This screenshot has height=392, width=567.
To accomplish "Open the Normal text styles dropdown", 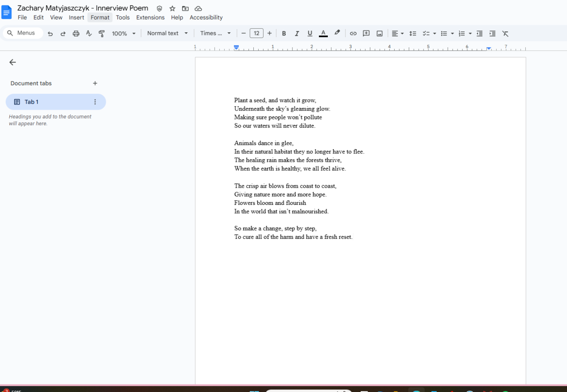I will point(167,33).
